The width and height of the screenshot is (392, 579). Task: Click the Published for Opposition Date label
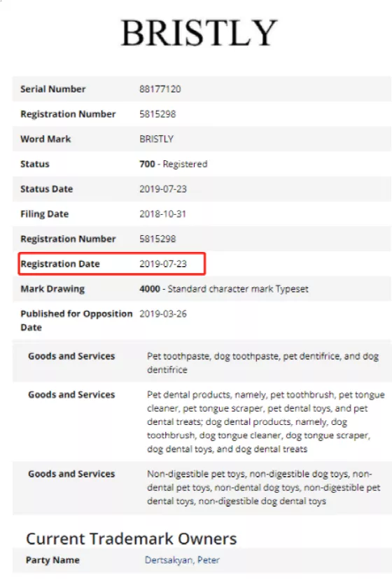[76, 321]
